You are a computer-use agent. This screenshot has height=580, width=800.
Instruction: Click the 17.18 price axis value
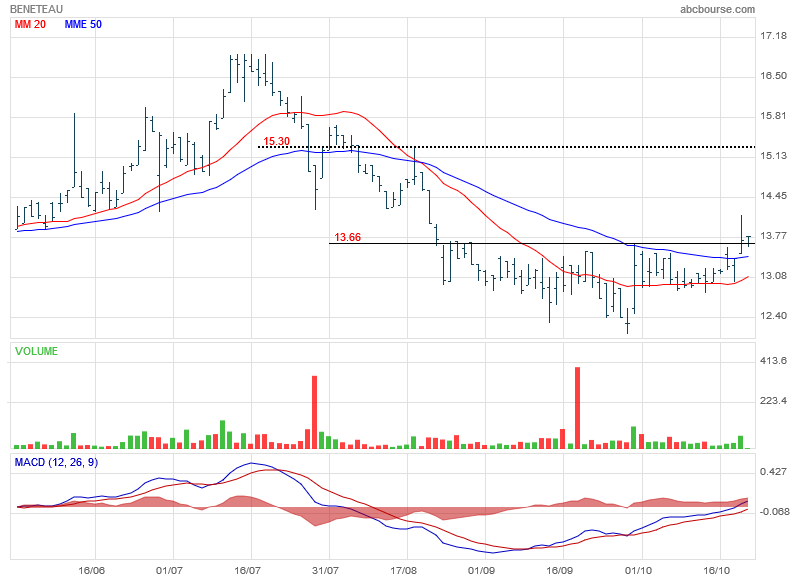773,36
